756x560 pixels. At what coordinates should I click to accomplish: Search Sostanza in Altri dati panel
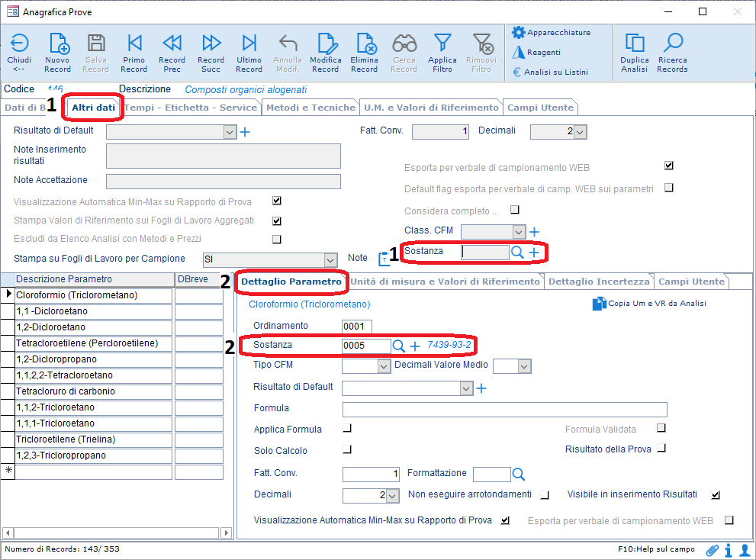coord(517,252)
